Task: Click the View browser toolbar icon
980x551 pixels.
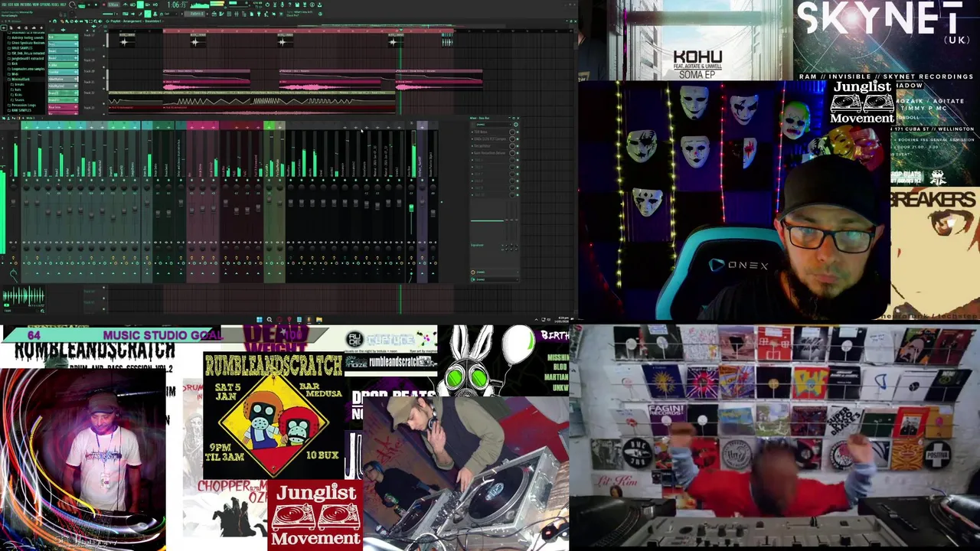Action: (244, 14)
